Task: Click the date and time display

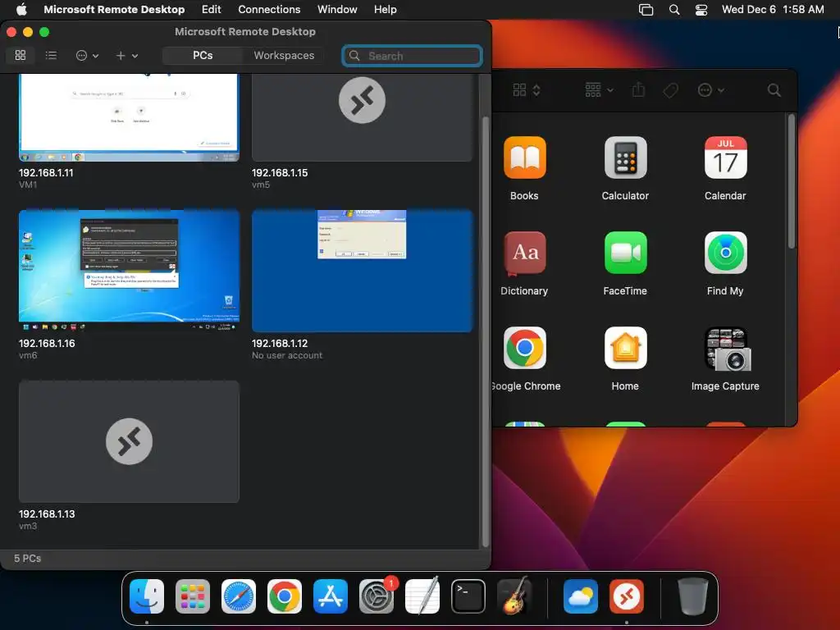Action: click(x=773, y=9)
